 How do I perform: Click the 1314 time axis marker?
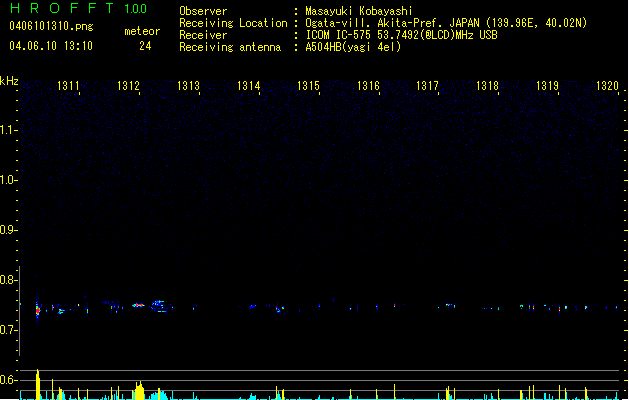248,86
